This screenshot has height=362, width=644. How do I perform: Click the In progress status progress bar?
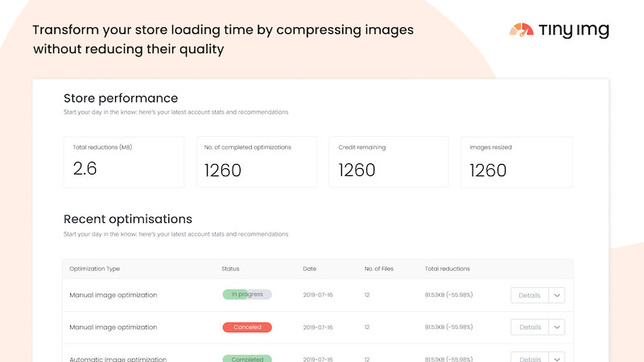point(247,294)
